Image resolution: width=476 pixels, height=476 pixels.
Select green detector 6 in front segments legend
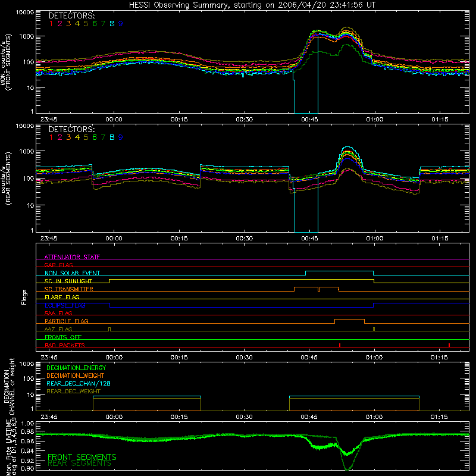point(95,24)
